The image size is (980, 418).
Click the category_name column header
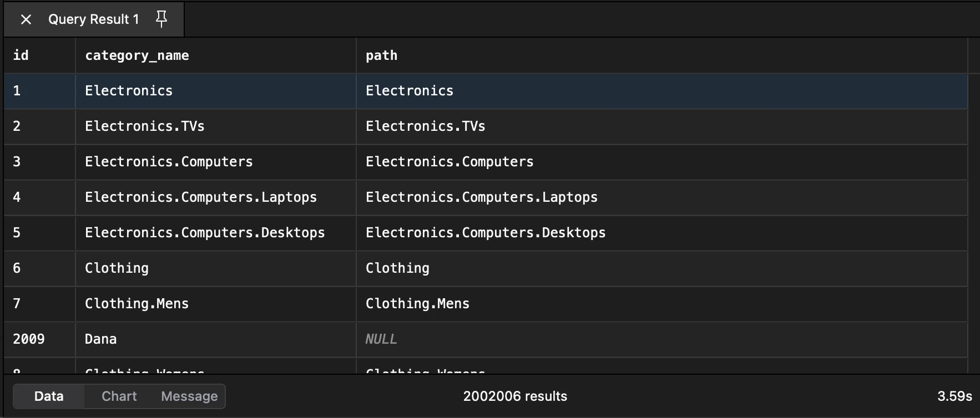tap(137, 55)
